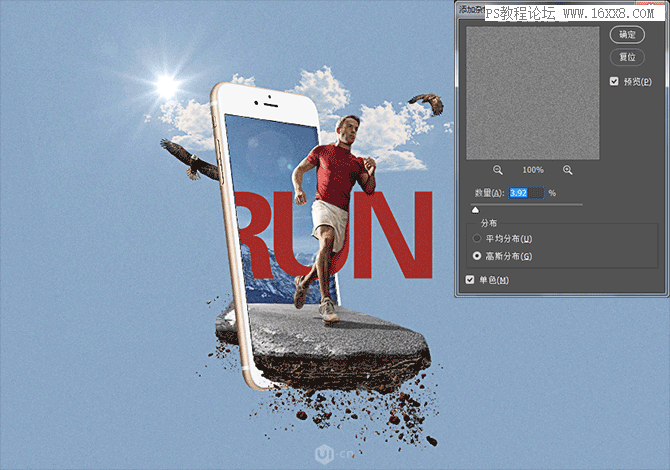Click the amount slider track line
This screenshot has width=670, height=470.
527,205
